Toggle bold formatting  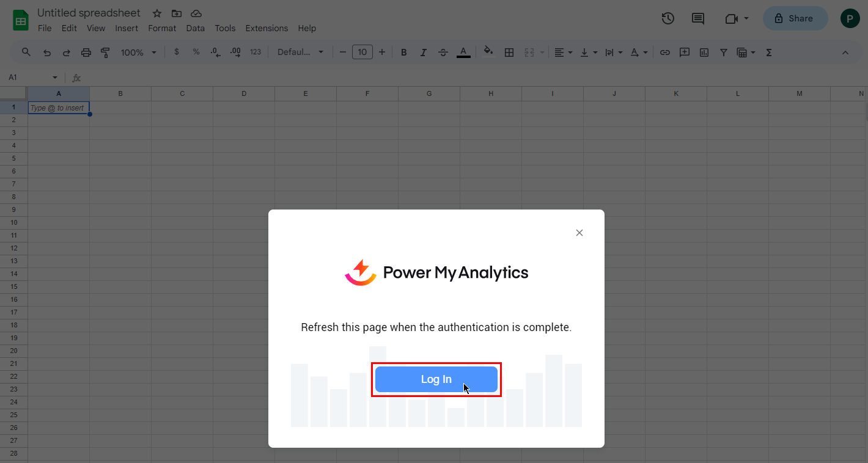403,53
